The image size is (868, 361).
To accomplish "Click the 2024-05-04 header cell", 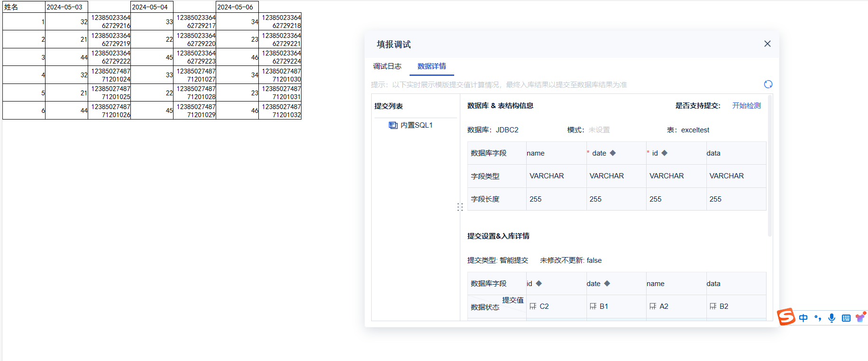I will (152, 7).
